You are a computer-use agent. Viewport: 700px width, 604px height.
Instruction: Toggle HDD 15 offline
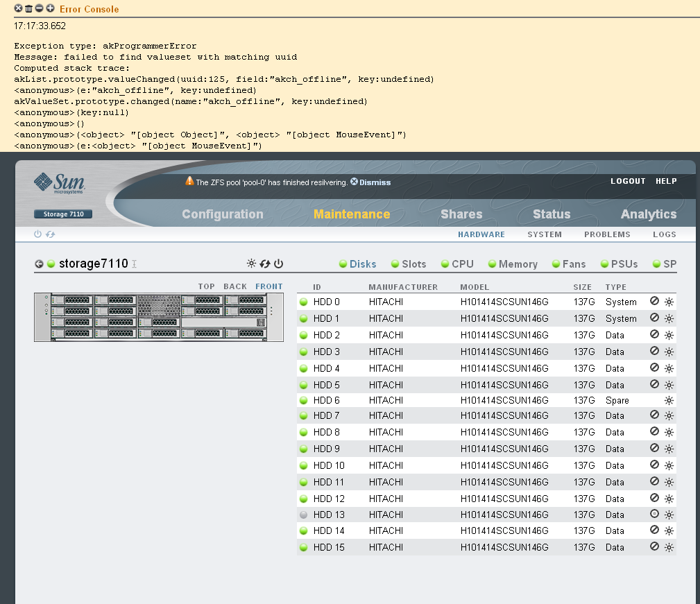pyautogui.click(x=654, y=546)
